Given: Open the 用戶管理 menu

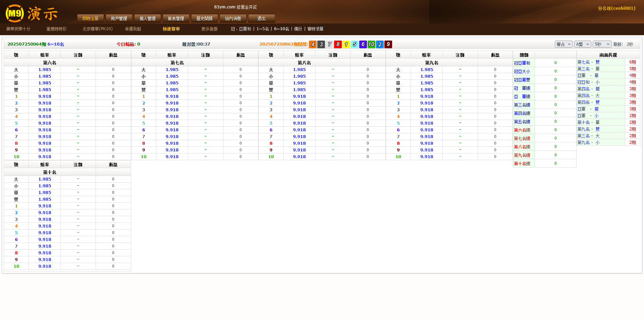Looking at the screenshot, I should coord(119,18).
